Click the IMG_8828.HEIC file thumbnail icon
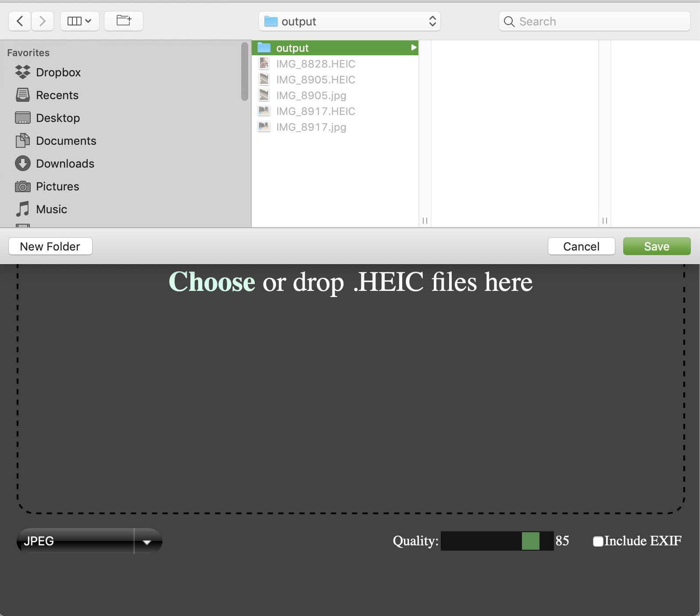700x616 pixels. 264,64
